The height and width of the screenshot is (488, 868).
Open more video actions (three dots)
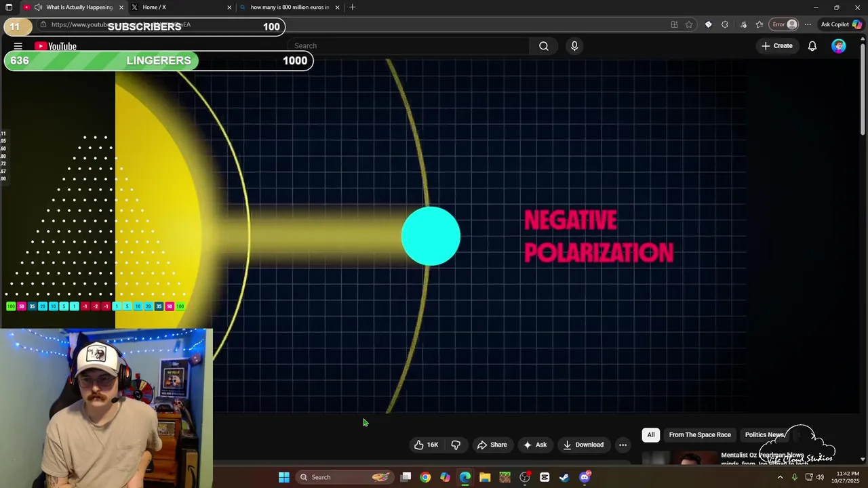click(x=623, y=445)
